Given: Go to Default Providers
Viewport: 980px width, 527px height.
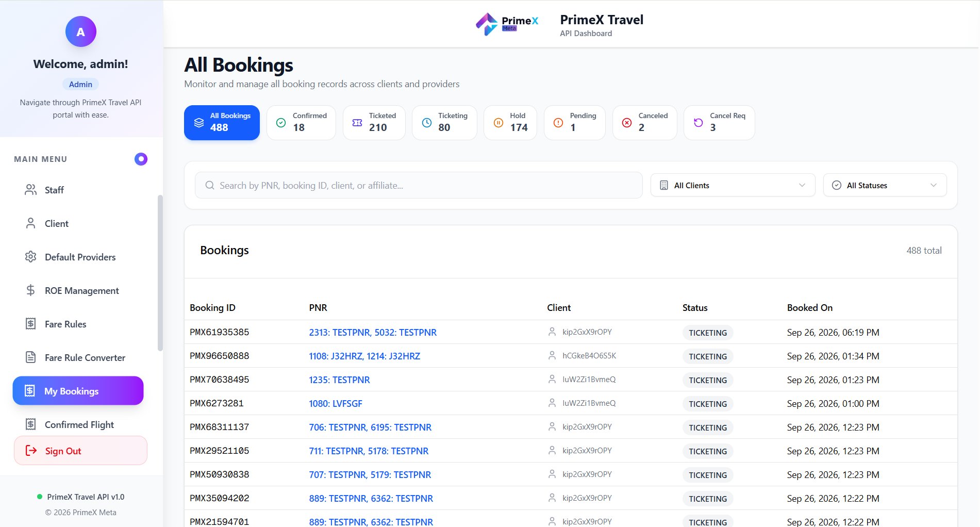Looking at the screenshot, I should coord(81,257).
